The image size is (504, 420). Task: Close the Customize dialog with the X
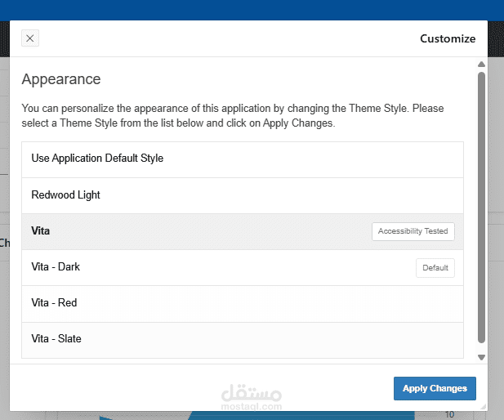(30, 38)
